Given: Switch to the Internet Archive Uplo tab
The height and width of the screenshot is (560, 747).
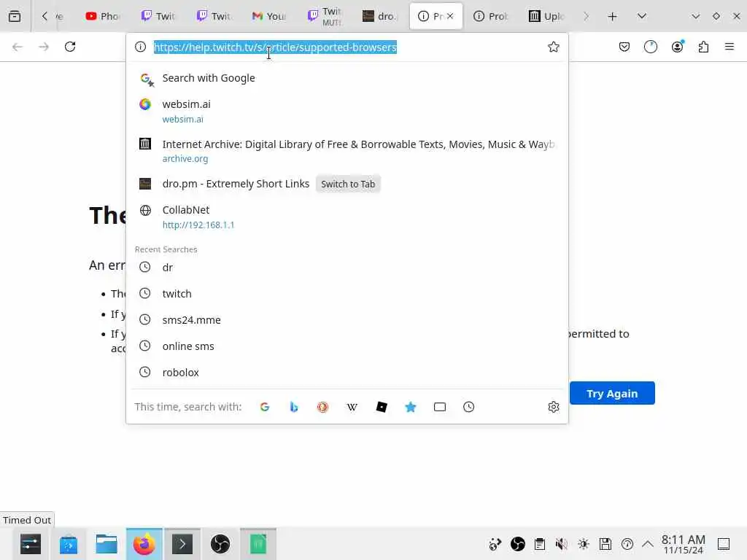Looking at the screenshot, I should (546, 16).
